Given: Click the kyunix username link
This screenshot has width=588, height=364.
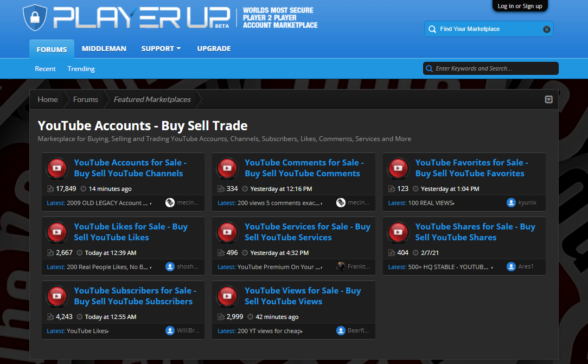Looking at the screenshot, I should (x=527, y=202).
